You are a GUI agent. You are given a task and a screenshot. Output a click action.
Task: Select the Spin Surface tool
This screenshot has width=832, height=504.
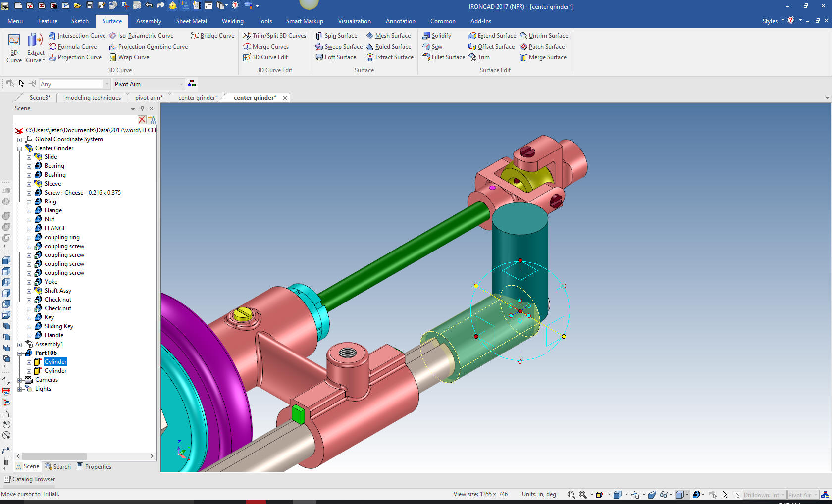[336, 36]
